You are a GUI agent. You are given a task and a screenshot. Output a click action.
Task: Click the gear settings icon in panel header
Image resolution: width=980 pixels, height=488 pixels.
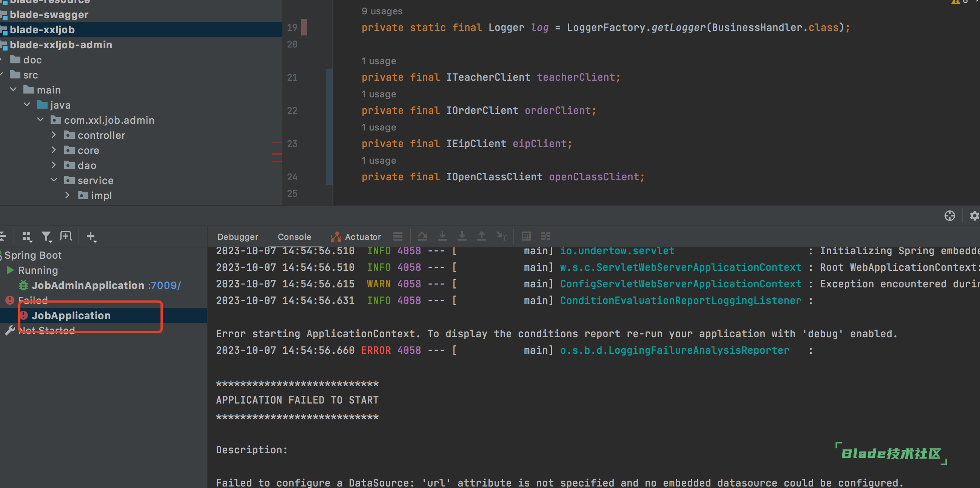975,215
